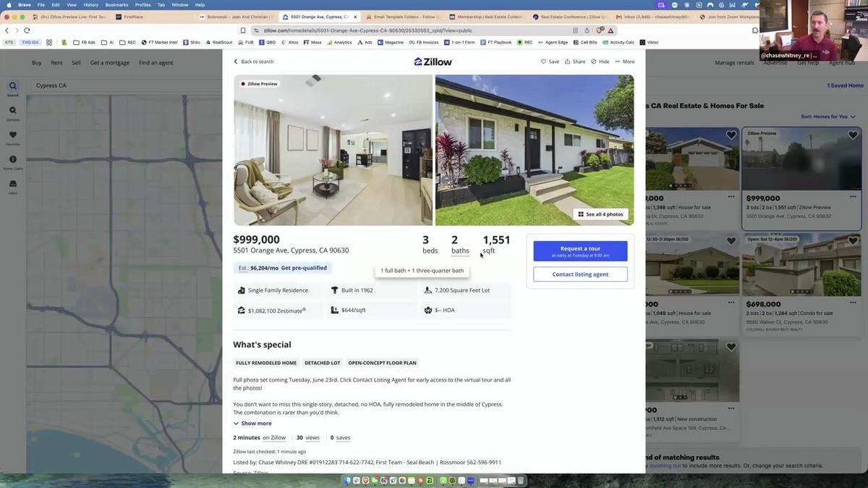This screenshot has height=488, width=868.
Task: Open three-dot menu on $698,000 card
Action: pyautogui.click(x=853, y=303)
